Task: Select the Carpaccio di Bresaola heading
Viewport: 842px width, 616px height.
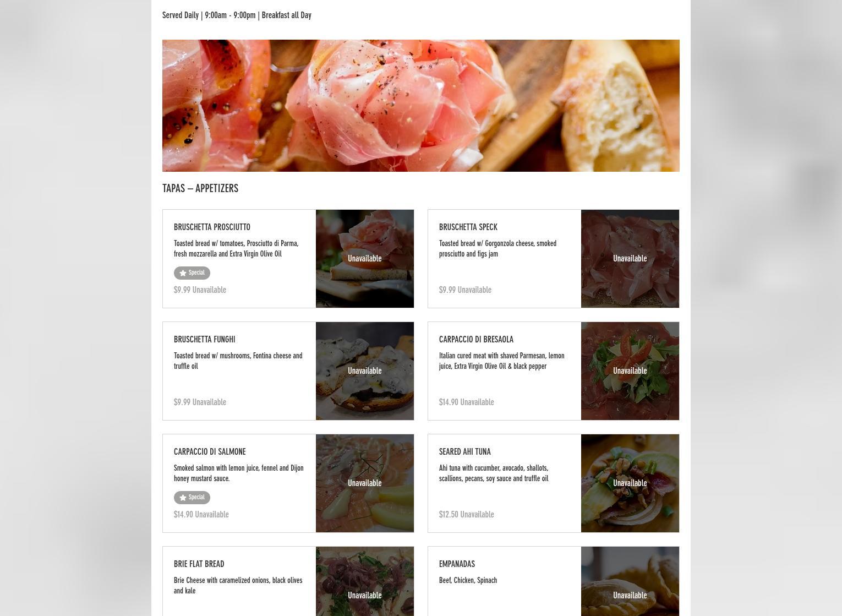Action: coord(476,340)
